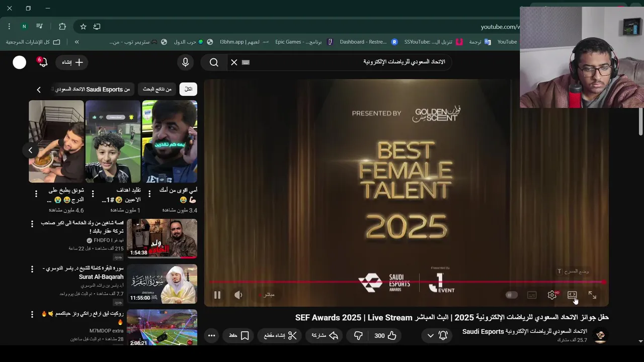644x362 pixels.
Task: Open the ترجمة bookmark
Action: coord(480,42)
